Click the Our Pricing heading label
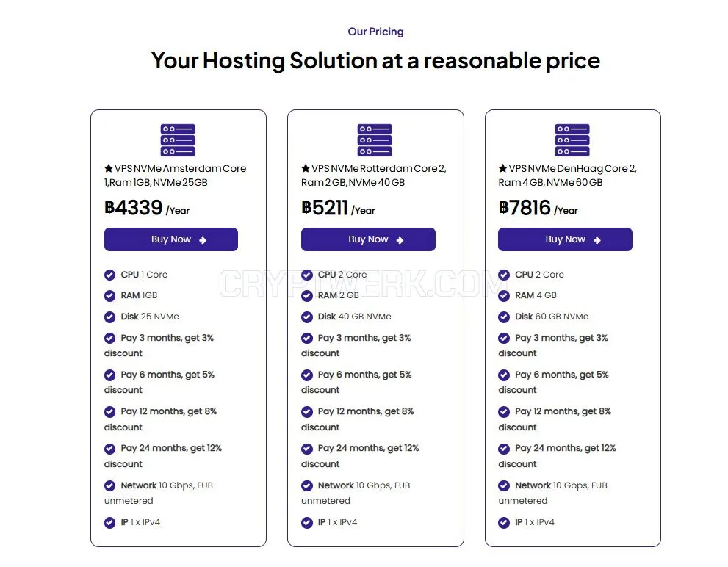This screenshot has width=728, height=567. coord(375,32)
